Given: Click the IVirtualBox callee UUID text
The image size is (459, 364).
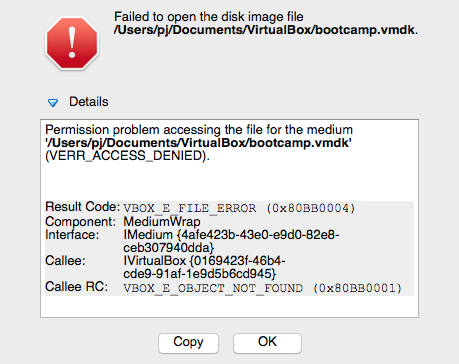Looking at the screenshot, I should [204, 267].
